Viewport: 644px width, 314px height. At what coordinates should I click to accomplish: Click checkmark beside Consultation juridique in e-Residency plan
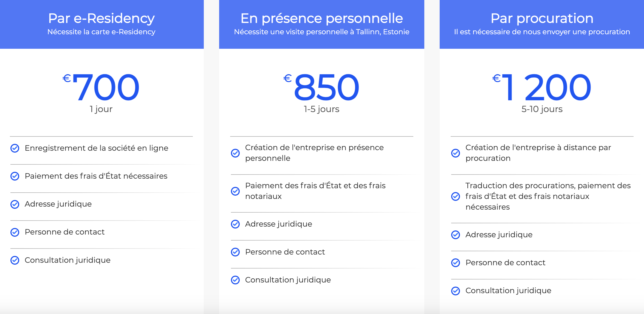tap(15, 260)
